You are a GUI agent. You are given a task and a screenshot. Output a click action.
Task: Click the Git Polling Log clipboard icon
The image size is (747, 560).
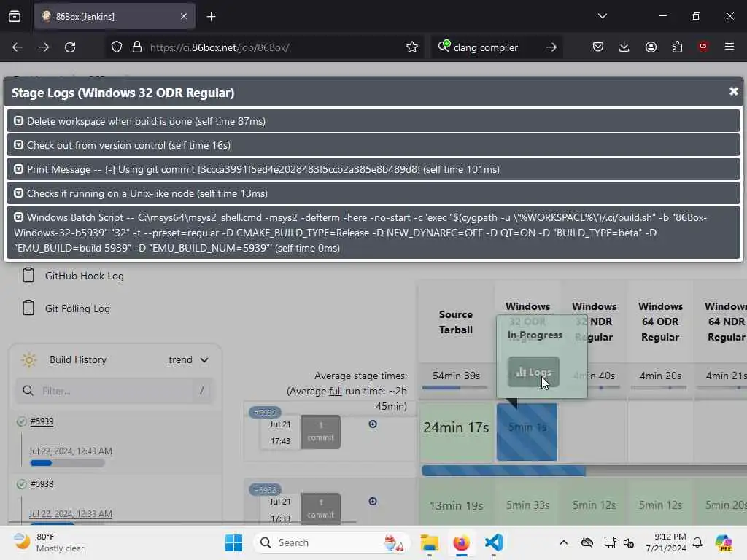pos(28,308)
